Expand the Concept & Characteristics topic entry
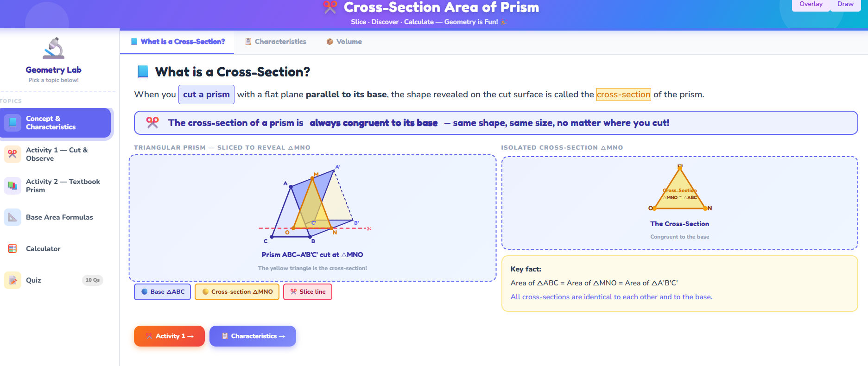Viewport: 868px width, 366px height. [x=56, y=122]
